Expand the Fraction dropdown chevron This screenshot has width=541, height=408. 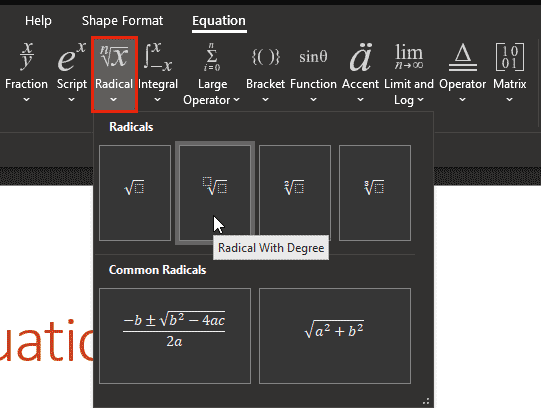[26, 100]
